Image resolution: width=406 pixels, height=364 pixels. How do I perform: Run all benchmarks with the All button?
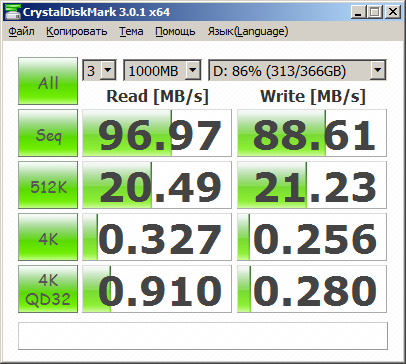tap(48, 81)
